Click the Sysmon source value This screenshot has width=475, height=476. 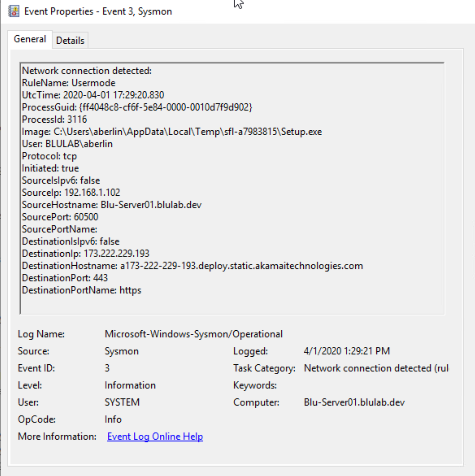pyautogui.click(x=121, y=351)
